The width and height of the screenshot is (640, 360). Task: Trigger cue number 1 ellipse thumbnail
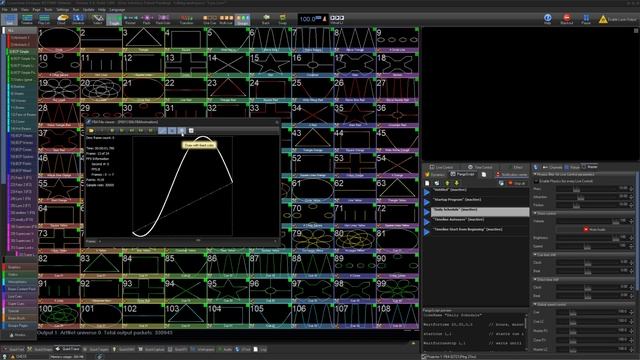[59, 39]
